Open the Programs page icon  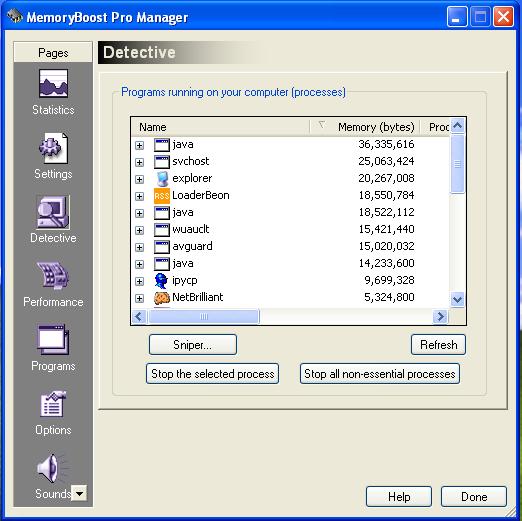click(53, 340)
